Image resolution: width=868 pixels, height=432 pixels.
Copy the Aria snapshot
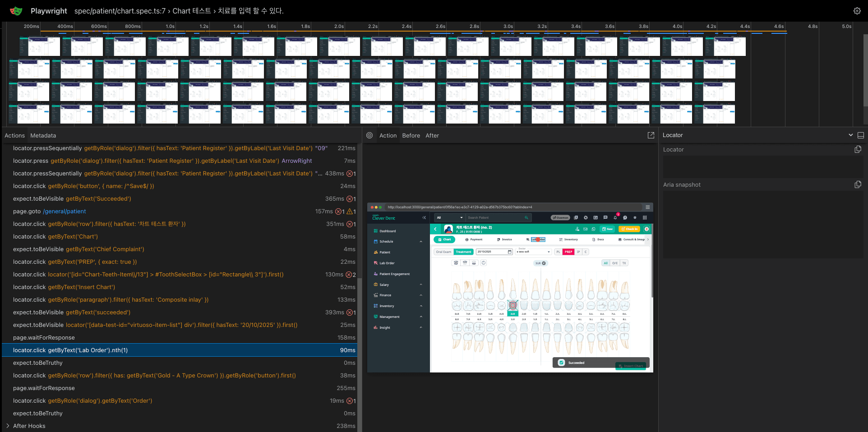(x=858, y=184)
